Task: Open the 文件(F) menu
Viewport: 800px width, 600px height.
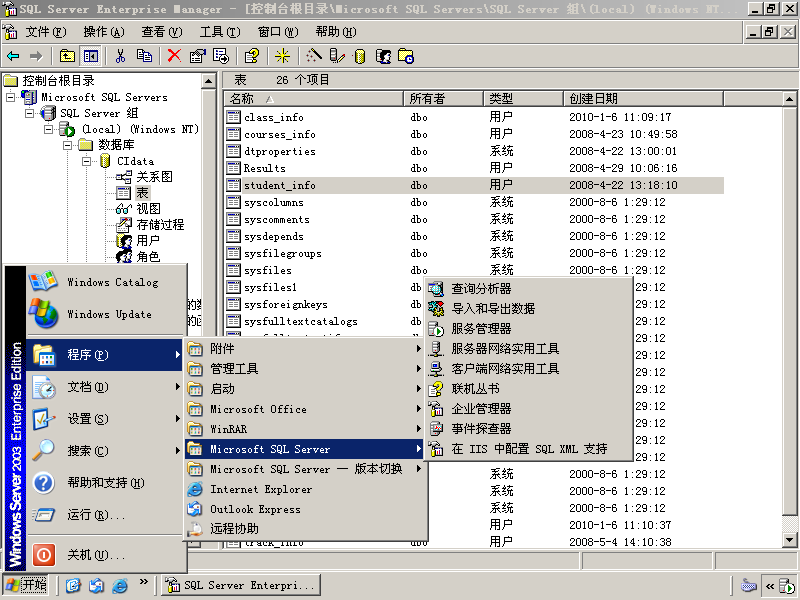Action: (46, 32)
